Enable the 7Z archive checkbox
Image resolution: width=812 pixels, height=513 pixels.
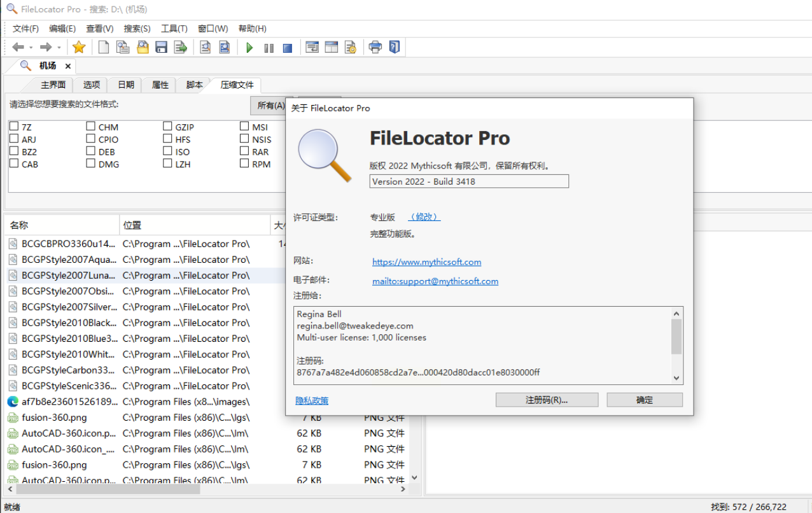pos(14,126)
